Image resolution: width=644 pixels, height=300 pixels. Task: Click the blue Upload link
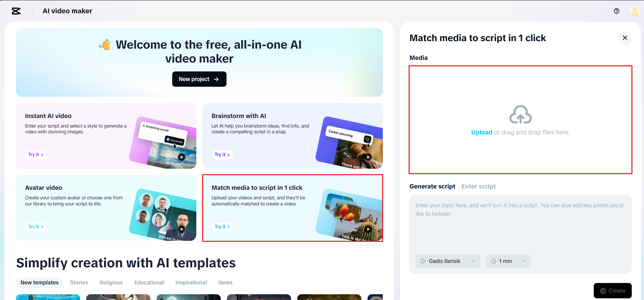482,132
